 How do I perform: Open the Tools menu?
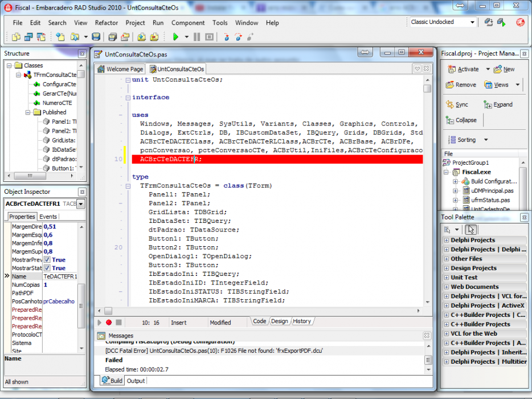point(220,23)
